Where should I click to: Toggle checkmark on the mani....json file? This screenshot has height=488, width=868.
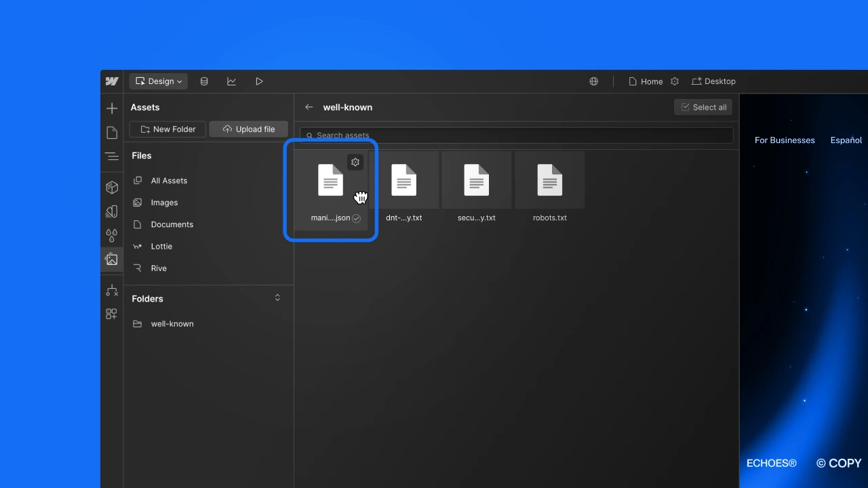356,218
